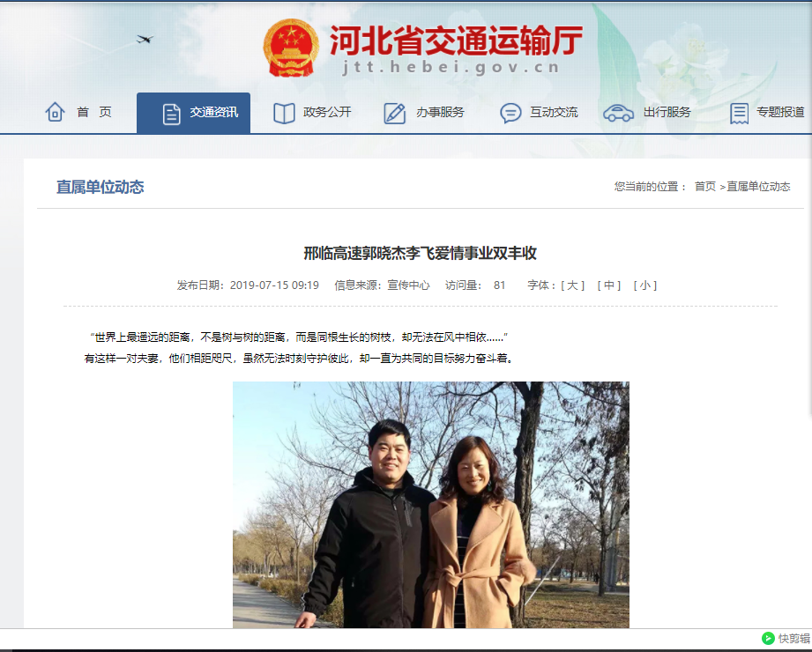Click 首页 in the breadcrumb
Screen dimensions: 812x652
click(x=704, y=186)
